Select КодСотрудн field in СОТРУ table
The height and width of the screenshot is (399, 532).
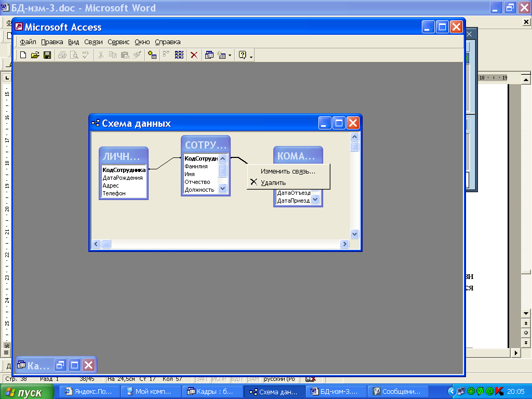click(201, 158)
